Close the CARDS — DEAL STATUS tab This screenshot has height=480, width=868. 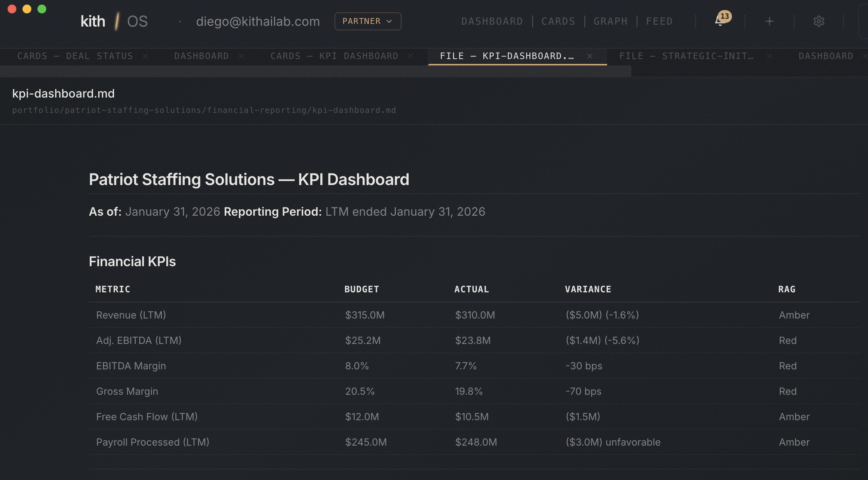(x=146, y=56)
